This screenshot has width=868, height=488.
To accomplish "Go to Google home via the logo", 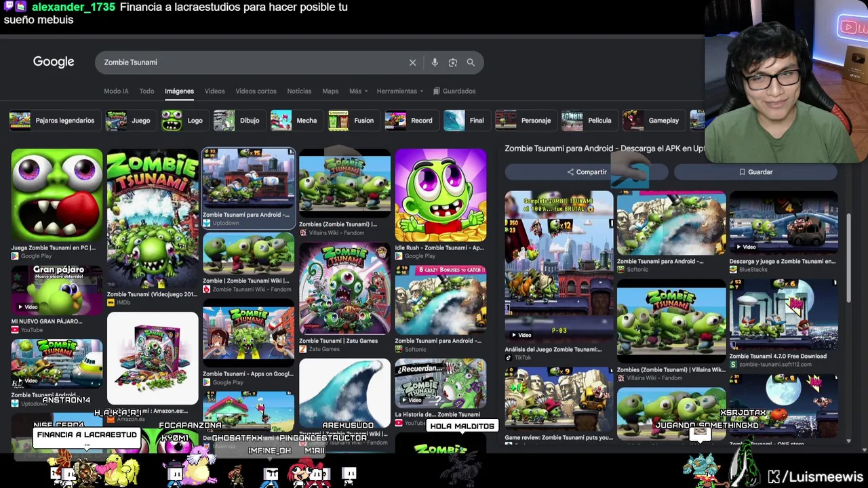I will click(54, 62).
